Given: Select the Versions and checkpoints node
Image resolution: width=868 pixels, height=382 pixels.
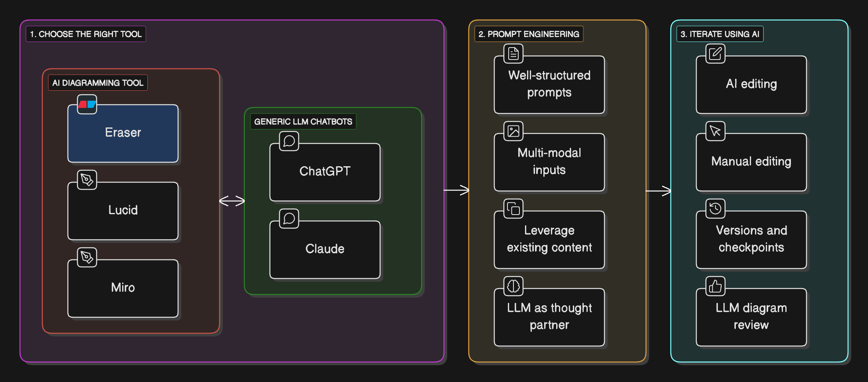Looking at the screenshot, I should click(751, 240).
